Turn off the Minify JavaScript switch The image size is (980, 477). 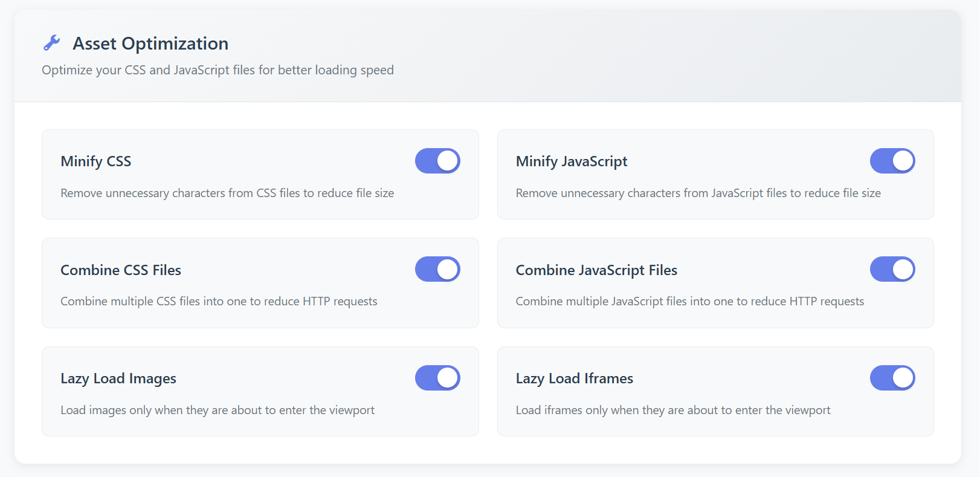(x=892, y=161)
